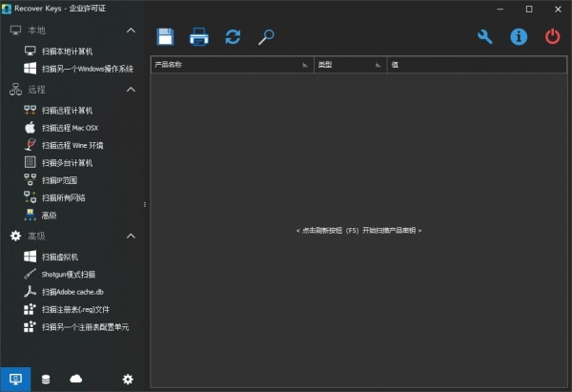This screenshot has height=392, width=572.
Task: Collapse the 远程 section
Action: pos(131,90)
